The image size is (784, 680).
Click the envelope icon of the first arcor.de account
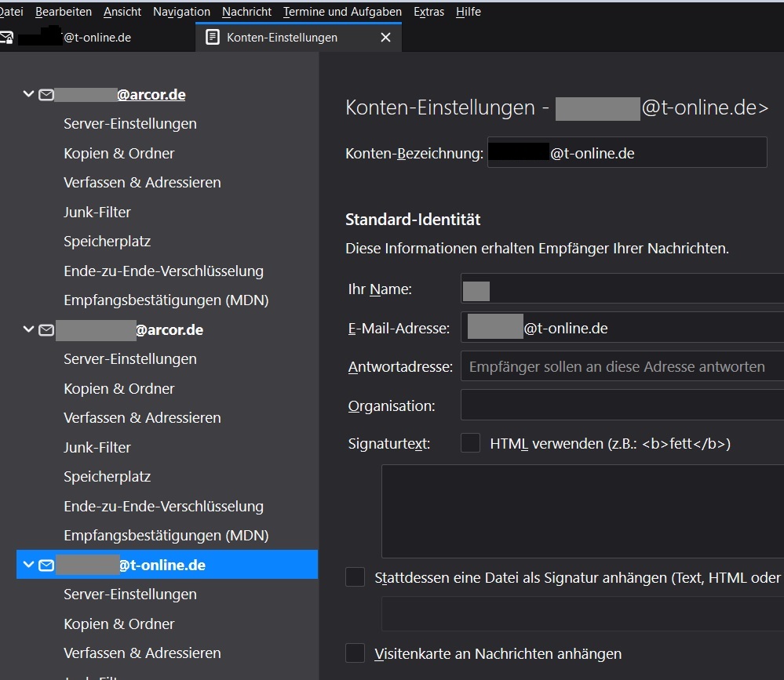[46, 95]
